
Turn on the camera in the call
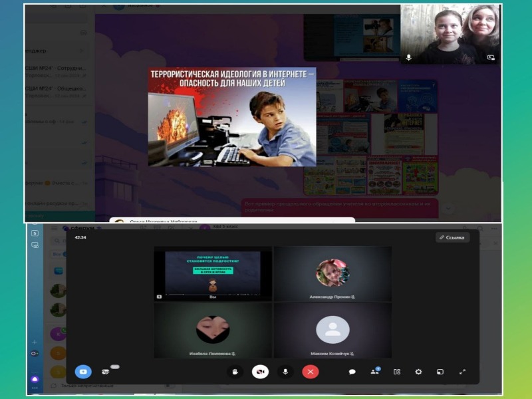coord(260,372)
